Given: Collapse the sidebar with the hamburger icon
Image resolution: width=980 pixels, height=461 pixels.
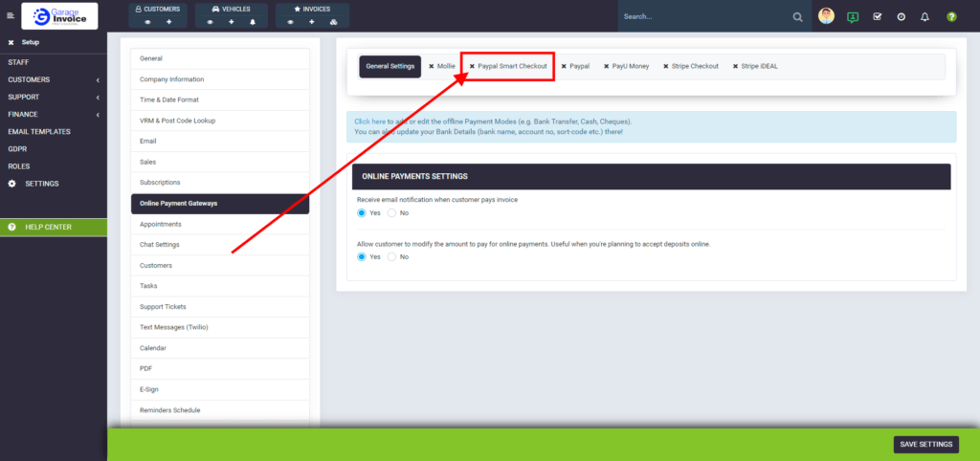Looking at the screenshot, I should 10,16.
